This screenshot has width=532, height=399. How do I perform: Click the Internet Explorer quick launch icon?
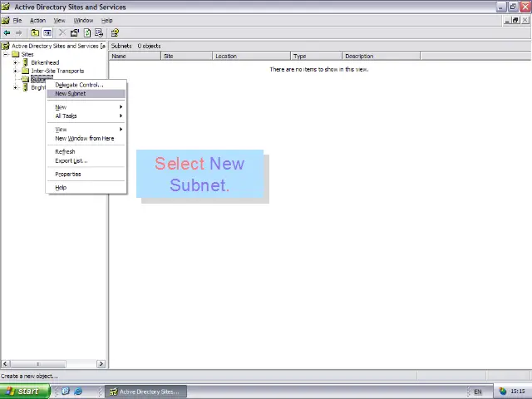[78, 392]
